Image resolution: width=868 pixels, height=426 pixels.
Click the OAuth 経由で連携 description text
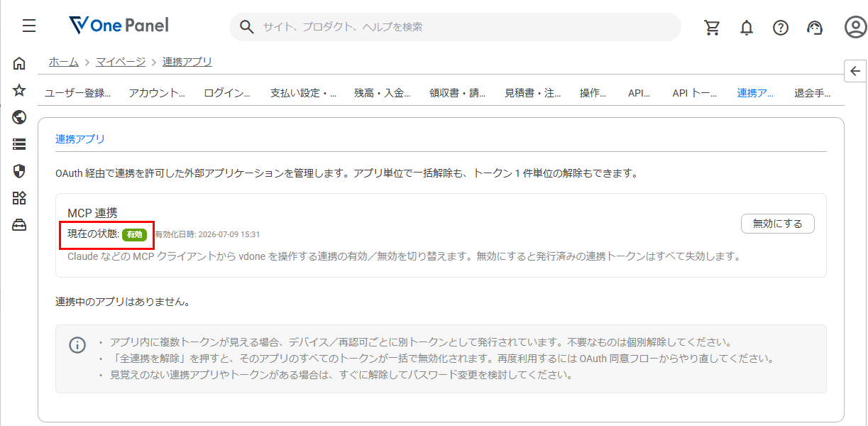pyautogui.click(x=348, y=173)
